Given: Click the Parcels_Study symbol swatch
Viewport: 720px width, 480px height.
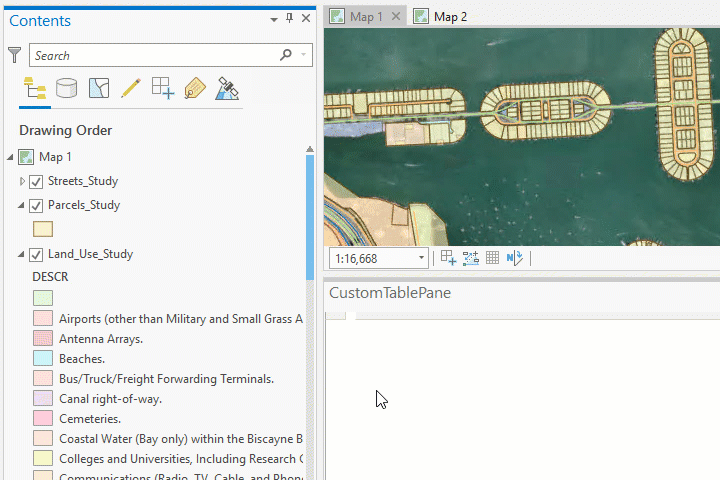Looking at the screenshot, I should (x=43, y=229).
